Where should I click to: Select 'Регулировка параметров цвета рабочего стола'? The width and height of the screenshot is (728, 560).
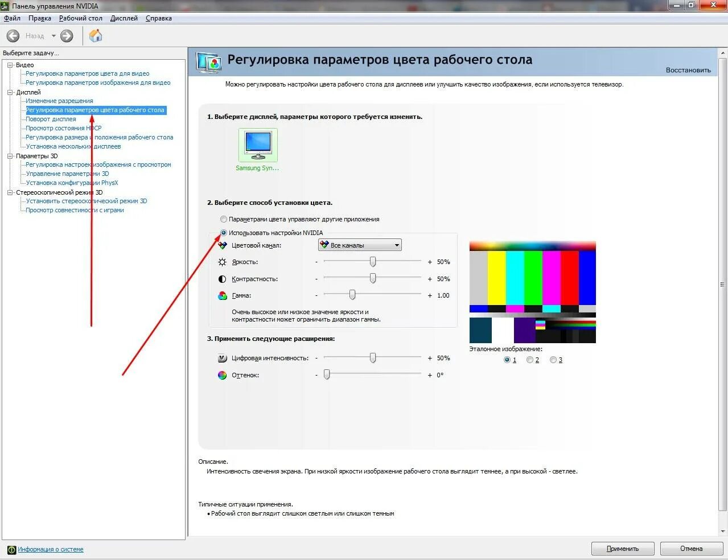click(x=95, y=110)
